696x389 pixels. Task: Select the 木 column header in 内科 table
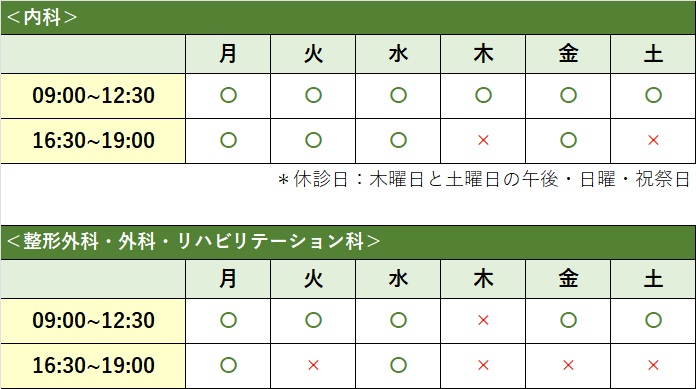tap(483, 54)
